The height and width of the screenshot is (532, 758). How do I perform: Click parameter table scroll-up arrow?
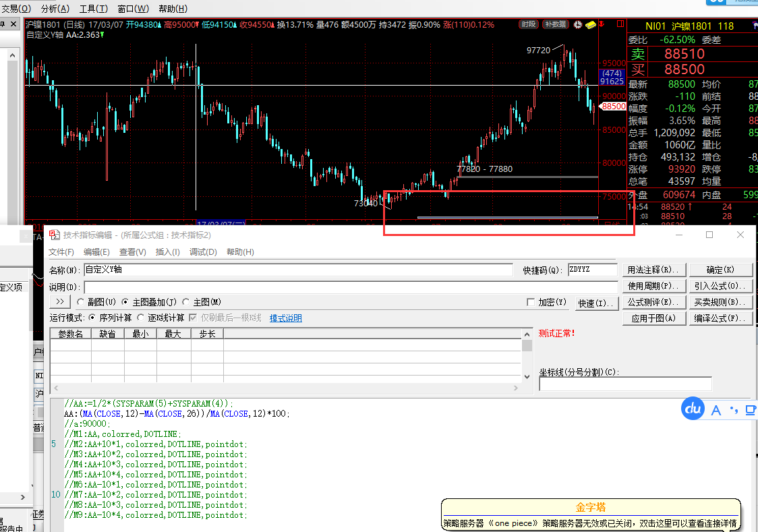tap(527, 334)
